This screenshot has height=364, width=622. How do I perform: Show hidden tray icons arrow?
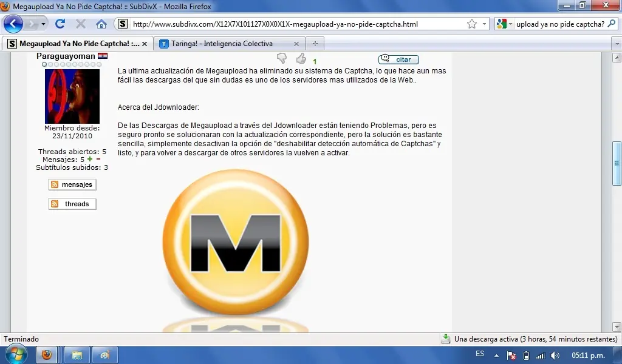pyautogui.click(x=496, y=356)
